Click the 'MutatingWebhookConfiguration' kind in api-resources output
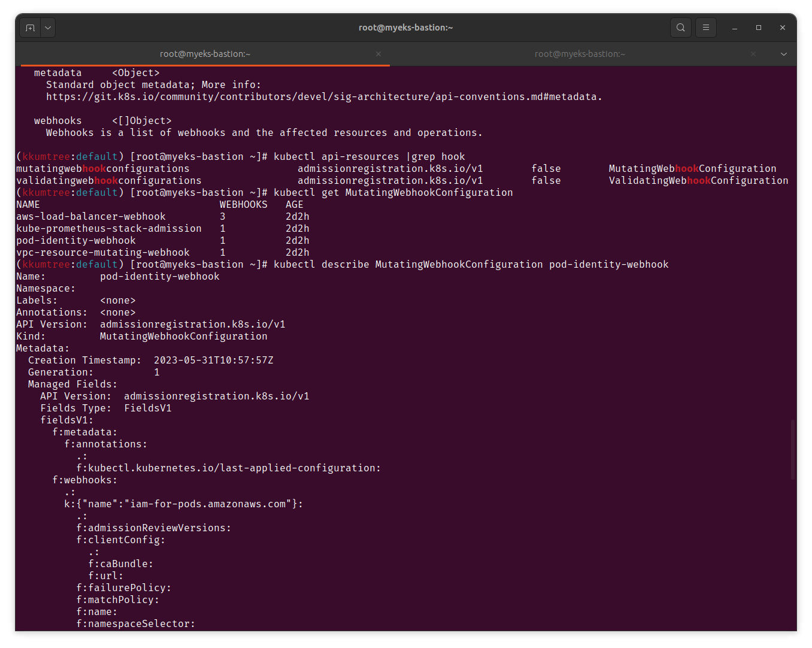812x648 pixels. coord(693,169)
